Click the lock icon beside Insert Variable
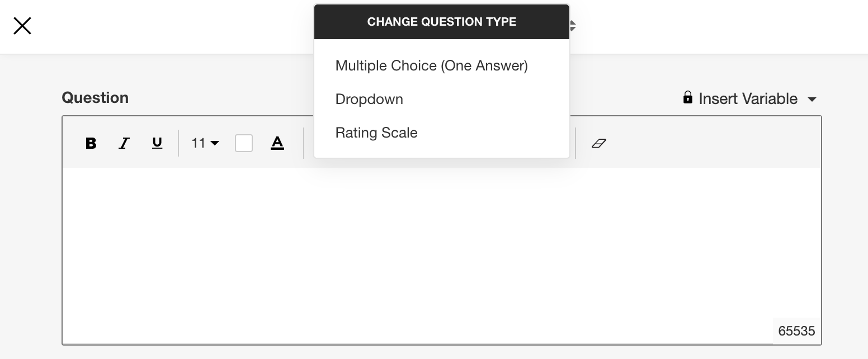868x359 pixels. click(688, 98)
